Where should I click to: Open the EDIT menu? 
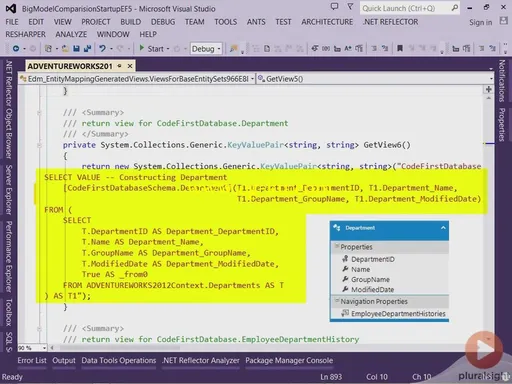click(36, 22)
